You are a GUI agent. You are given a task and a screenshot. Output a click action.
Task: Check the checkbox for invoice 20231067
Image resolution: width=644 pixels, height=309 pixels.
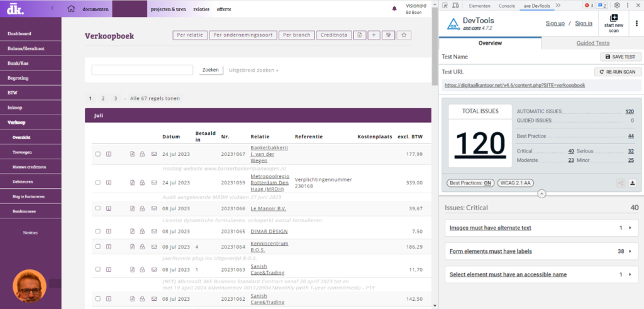(97, 154)
